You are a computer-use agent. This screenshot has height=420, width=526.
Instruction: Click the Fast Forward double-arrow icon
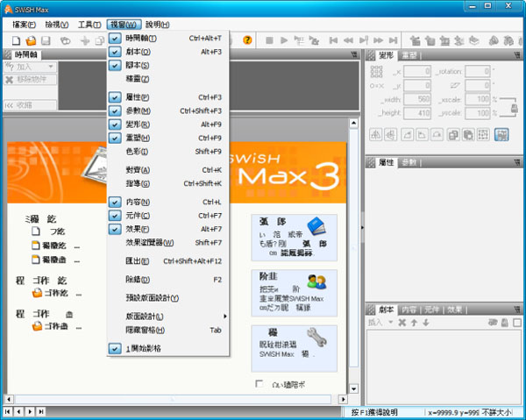[x=378, y=40]
